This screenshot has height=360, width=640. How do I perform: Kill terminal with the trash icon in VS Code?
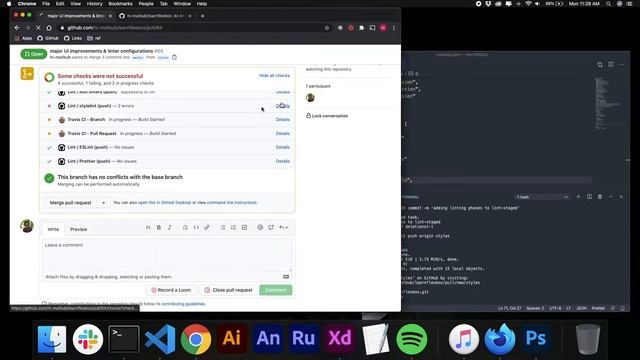click(x=600, y=197)
